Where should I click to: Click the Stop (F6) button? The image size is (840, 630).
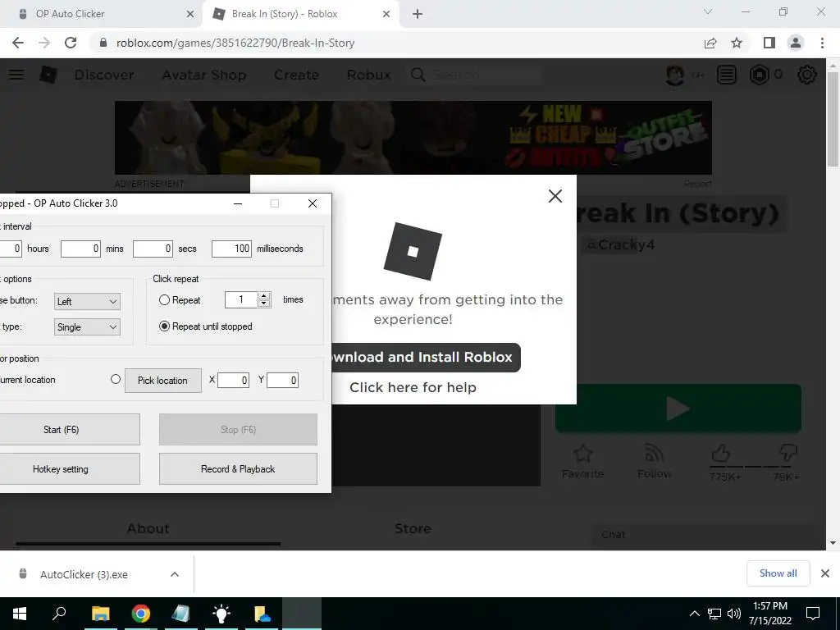point(238,429)
